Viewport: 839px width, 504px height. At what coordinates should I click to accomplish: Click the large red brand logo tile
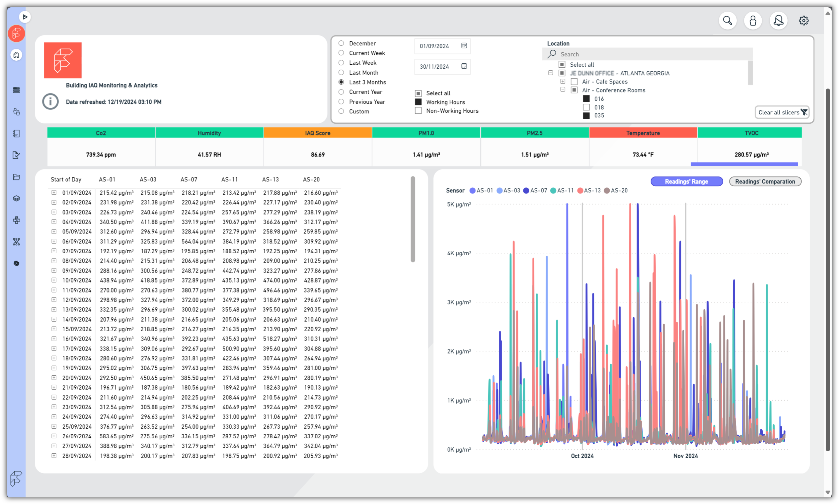pyautogui.click(x=63, y=60)
